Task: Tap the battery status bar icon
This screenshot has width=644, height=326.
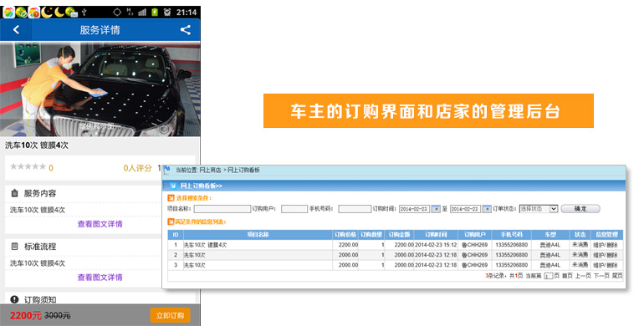Action: pos(155,12)
